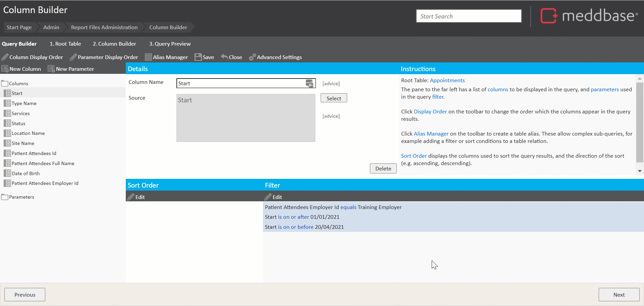Click the New Column icon
The width and height of the screenshot is (644, 306).
pyautogui.click(x=5, y=69)
